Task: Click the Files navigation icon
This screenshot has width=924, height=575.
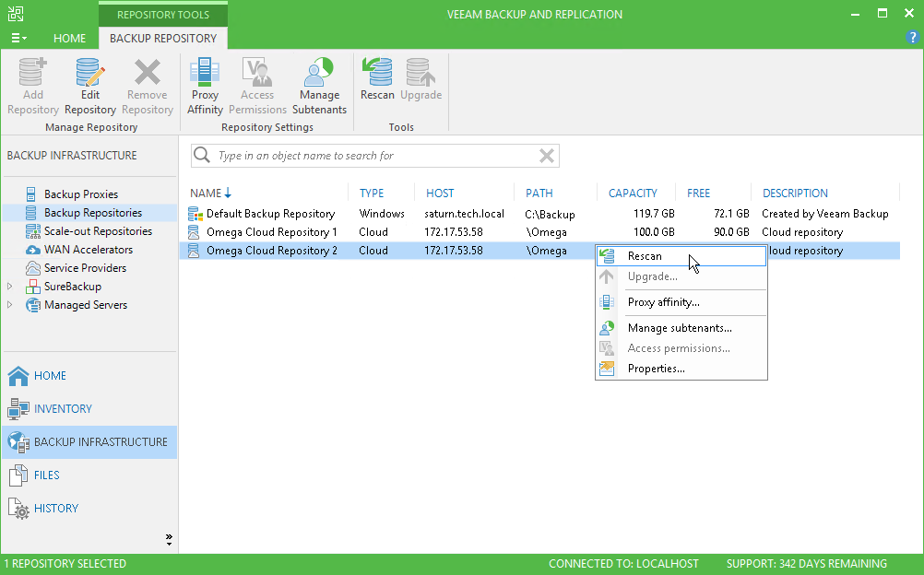Action: (x=18, y=475)
